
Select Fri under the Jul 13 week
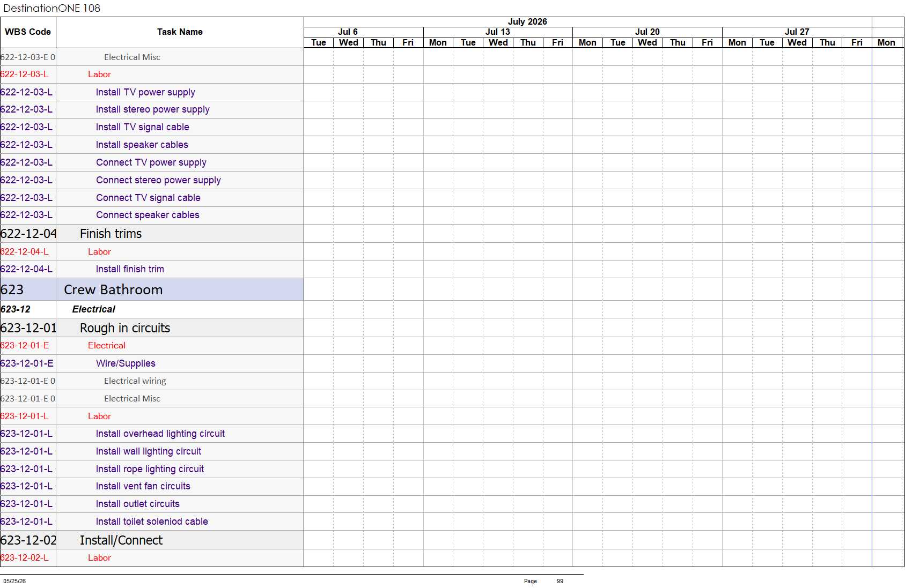557,42
